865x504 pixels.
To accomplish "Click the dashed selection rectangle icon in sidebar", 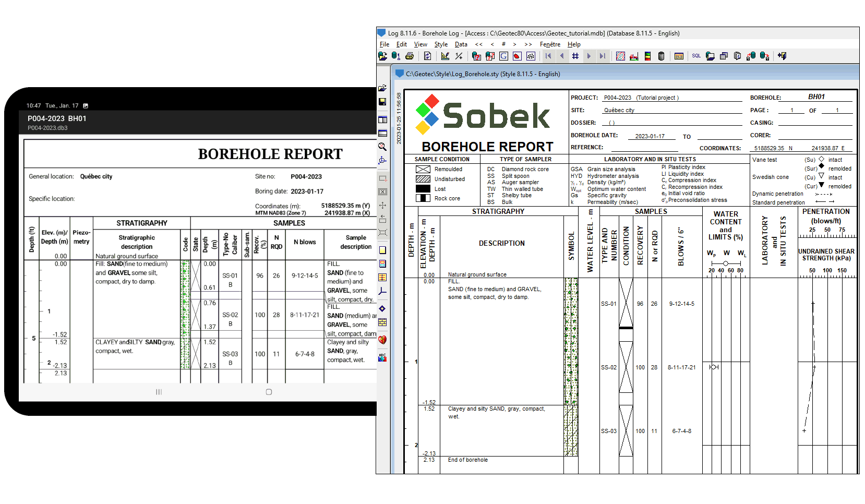I will (382, 178).
